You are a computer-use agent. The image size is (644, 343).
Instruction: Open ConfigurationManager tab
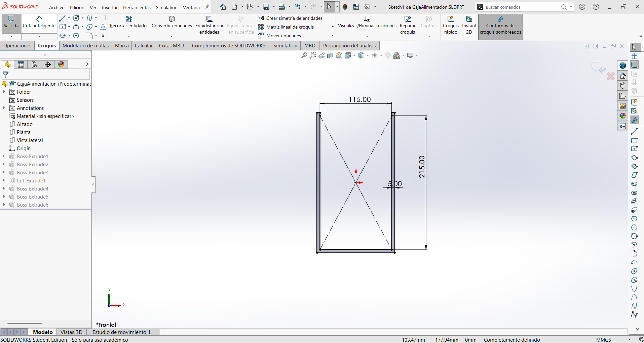(x=34, y=65)
